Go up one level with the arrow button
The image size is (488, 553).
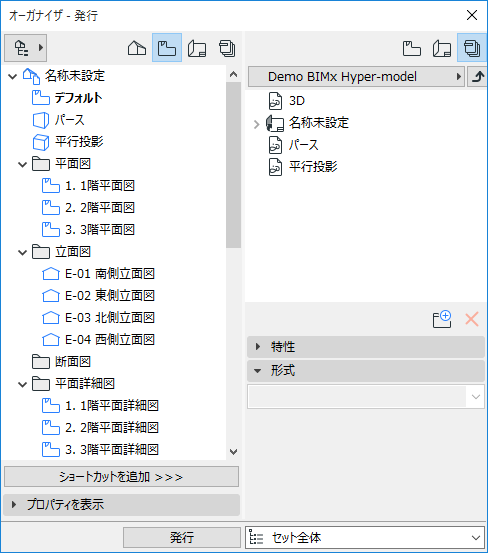[x=477, y=77]
